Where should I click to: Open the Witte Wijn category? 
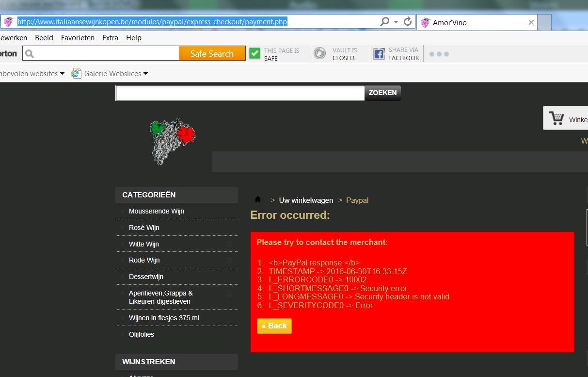tap(143, 244)
